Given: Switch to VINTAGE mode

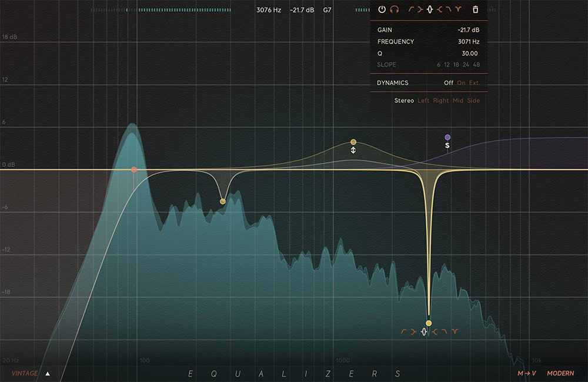Looking at the screenshot, I should coord(24,373).
